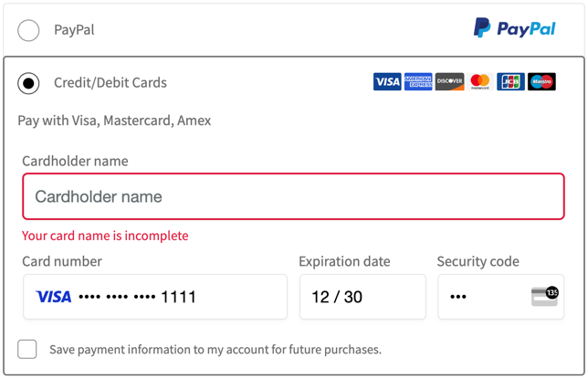Click the card number field ending 1111
Image resolution: width=588 pixels, height=379 pixels.
pyautogui.click(x=155, y=297)
